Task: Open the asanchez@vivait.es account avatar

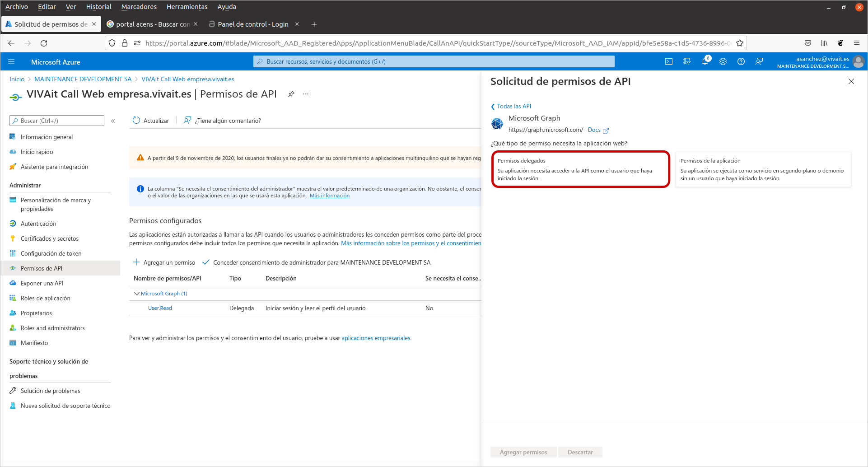Action: [859, 61]
